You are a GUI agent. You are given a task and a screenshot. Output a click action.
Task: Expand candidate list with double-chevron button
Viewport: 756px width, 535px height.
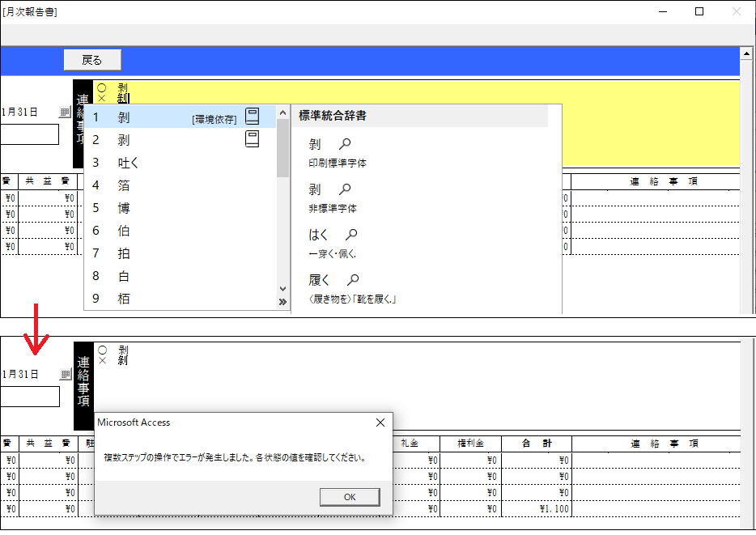click(x=282, y=302)
